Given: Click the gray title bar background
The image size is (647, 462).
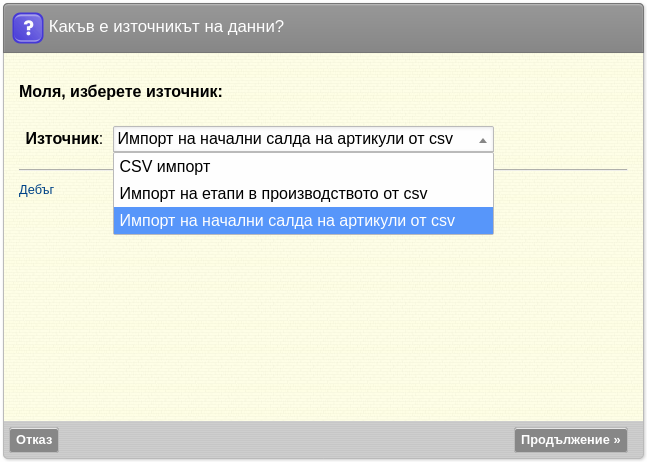Looking at the screenshot, I should pyautogui.click(x=462, y=28).
